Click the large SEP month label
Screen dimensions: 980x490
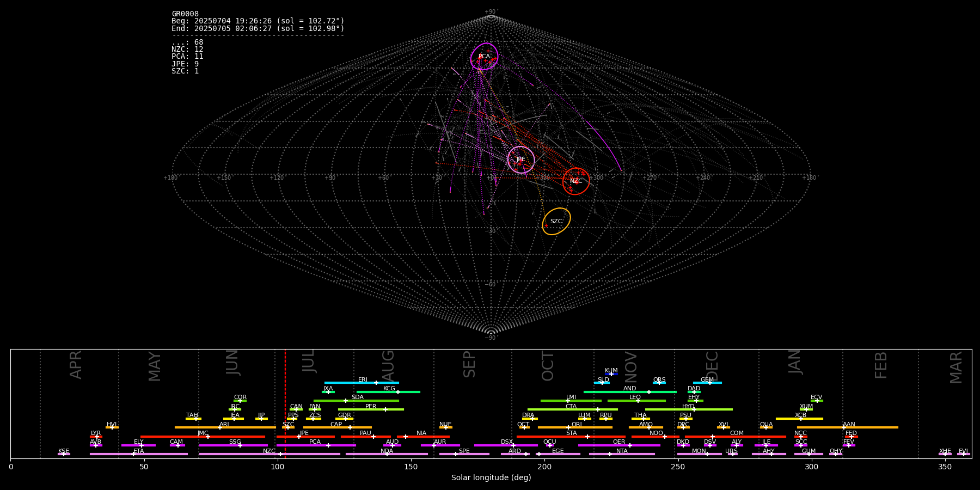coord(469,364)
